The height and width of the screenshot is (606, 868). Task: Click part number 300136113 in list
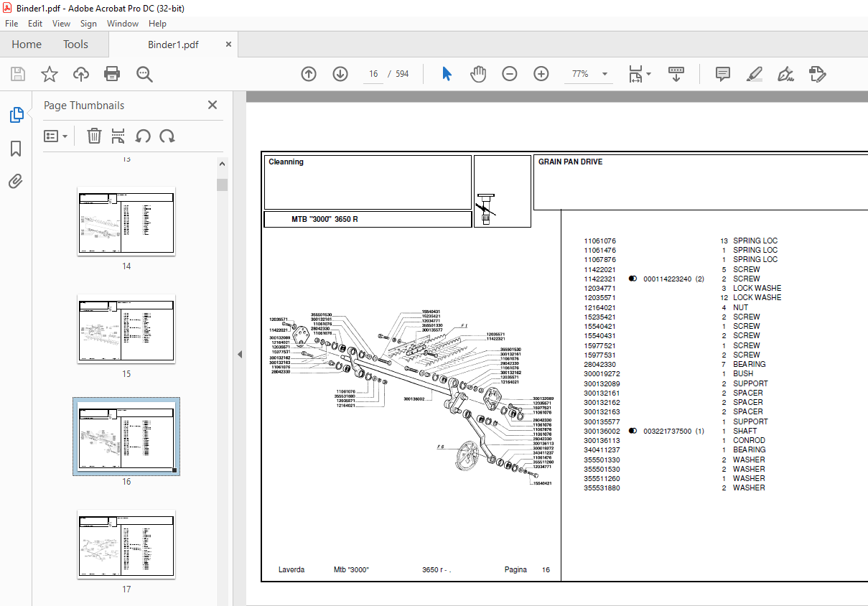(x=602, y=441)
